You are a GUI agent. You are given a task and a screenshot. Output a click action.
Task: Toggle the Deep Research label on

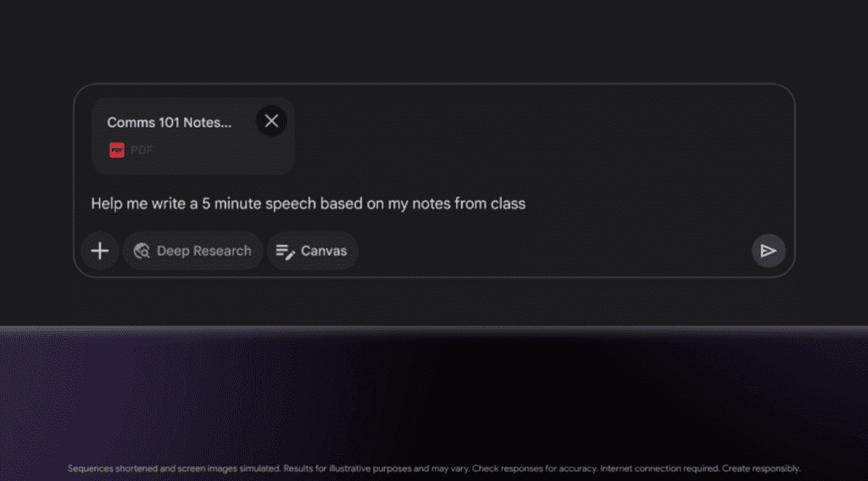(203, 251)
